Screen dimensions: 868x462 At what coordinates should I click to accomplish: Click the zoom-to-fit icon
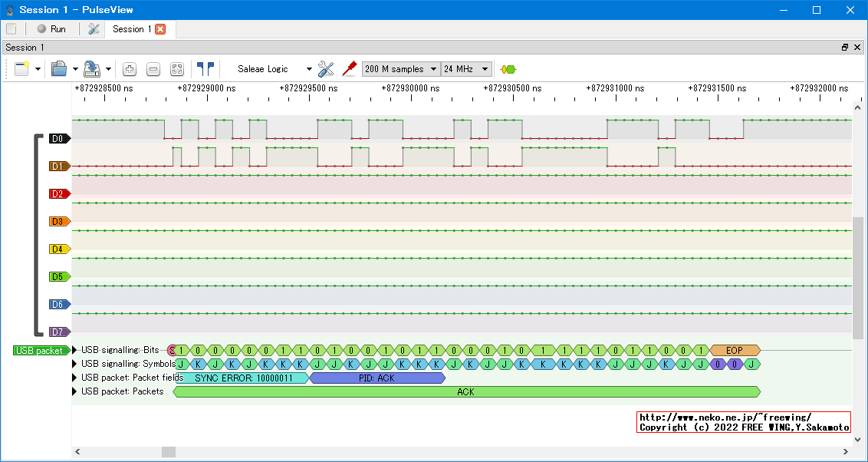click(x=177, y=69)
